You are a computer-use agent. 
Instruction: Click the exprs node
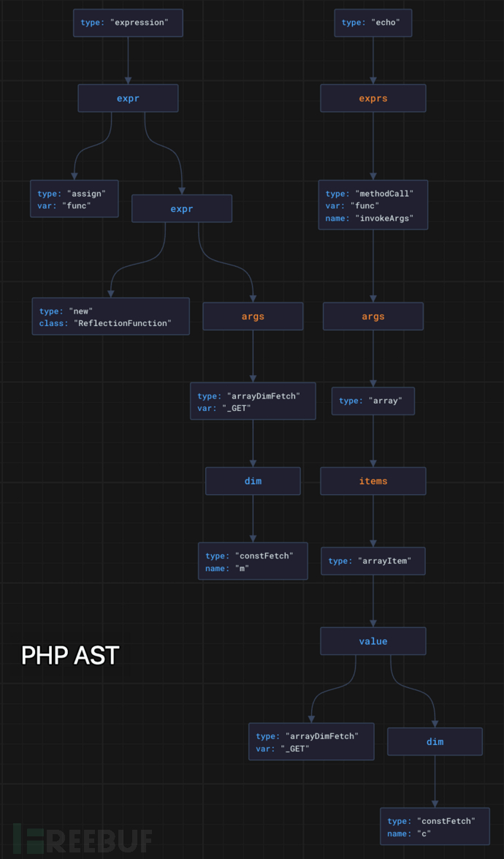click(x=373, y=98)
